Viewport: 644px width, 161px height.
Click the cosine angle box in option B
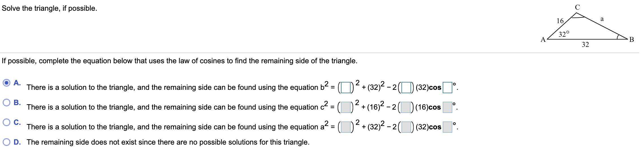447,107
